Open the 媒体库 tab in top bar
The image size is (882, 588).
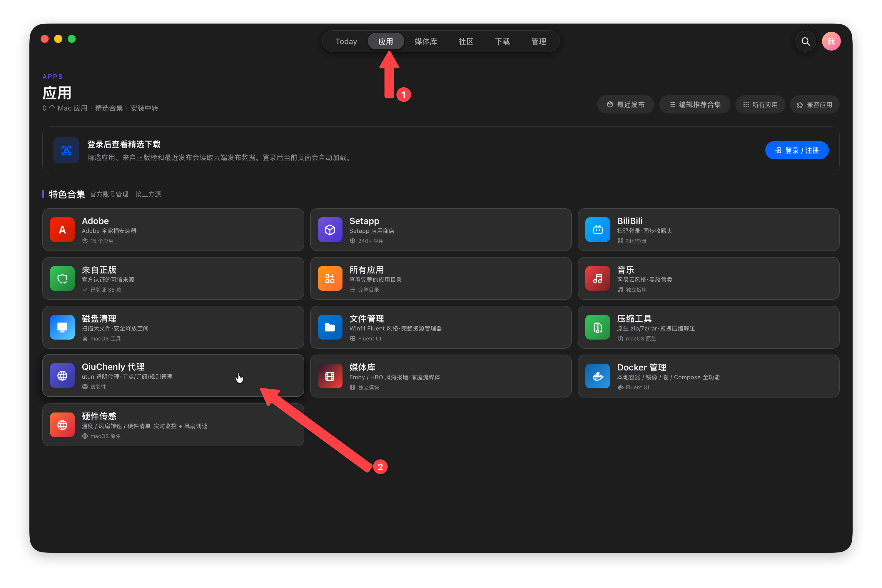pyautogui.click(x=426, y=41)
